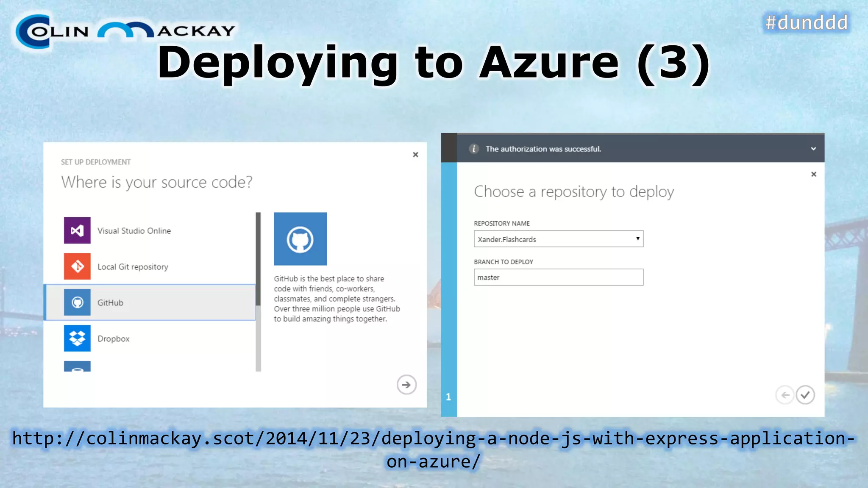Click the 'Deploying to Azure (3)' title
Image resolution: width=868 pixels, height=488 pixels.
434,63
